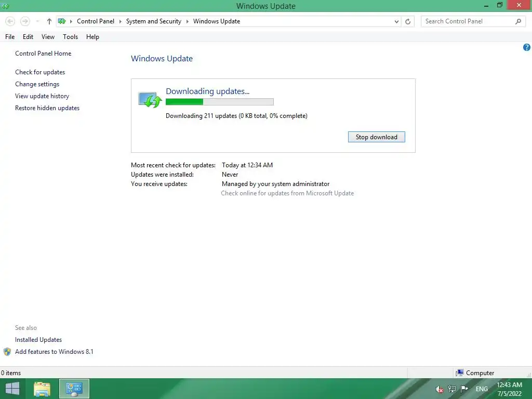Click the Forward navigation arrow
The height and width of the screenshot is (399, 532).
tap(25, 21)
